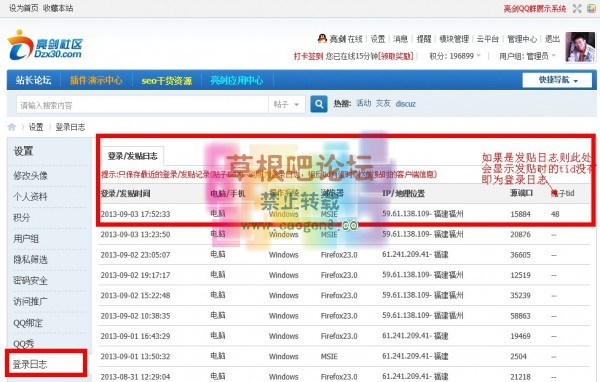
Task: Open the 亮剑应用中心 nav item
Action: 236,80
